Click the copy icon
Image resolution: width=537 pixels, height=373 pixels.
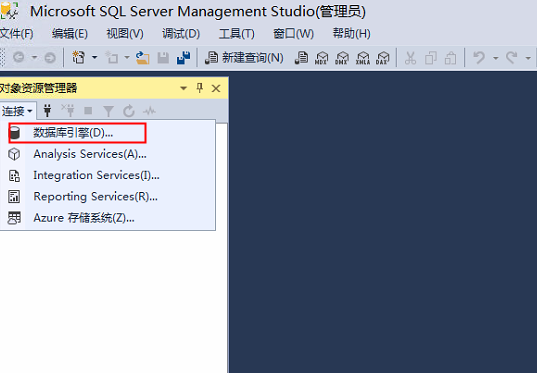pyautogui.click(x=430, y=58)
